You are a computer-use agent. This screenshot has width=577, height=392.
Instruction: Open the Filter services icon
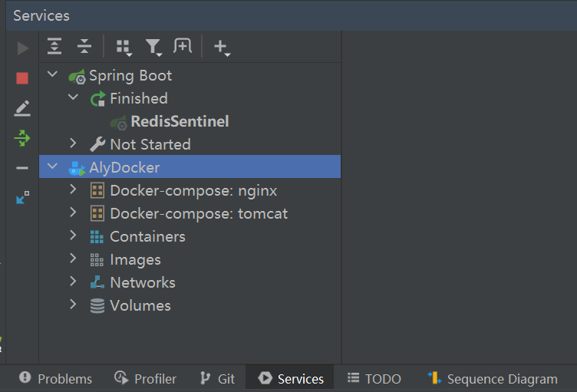(x=153, y=48)
